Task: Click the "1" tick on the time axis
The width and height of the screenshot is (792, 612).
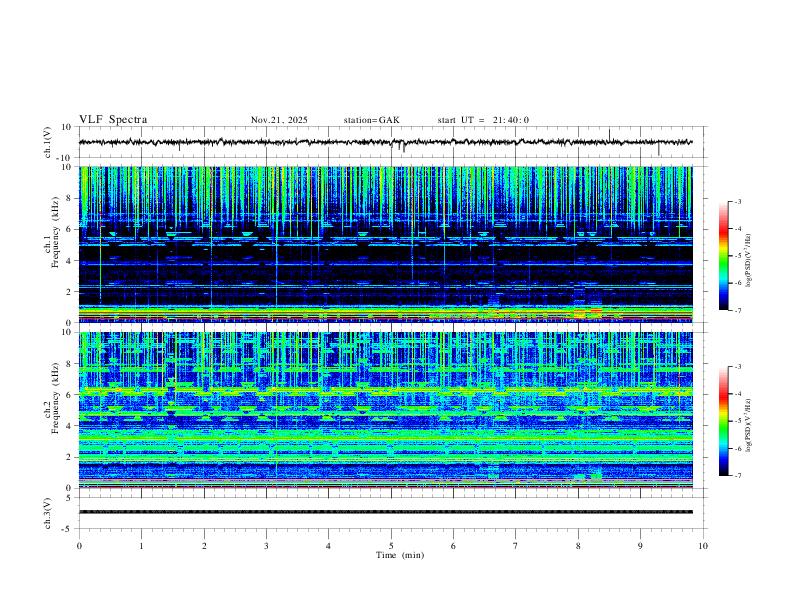Action: pos(141,546)
